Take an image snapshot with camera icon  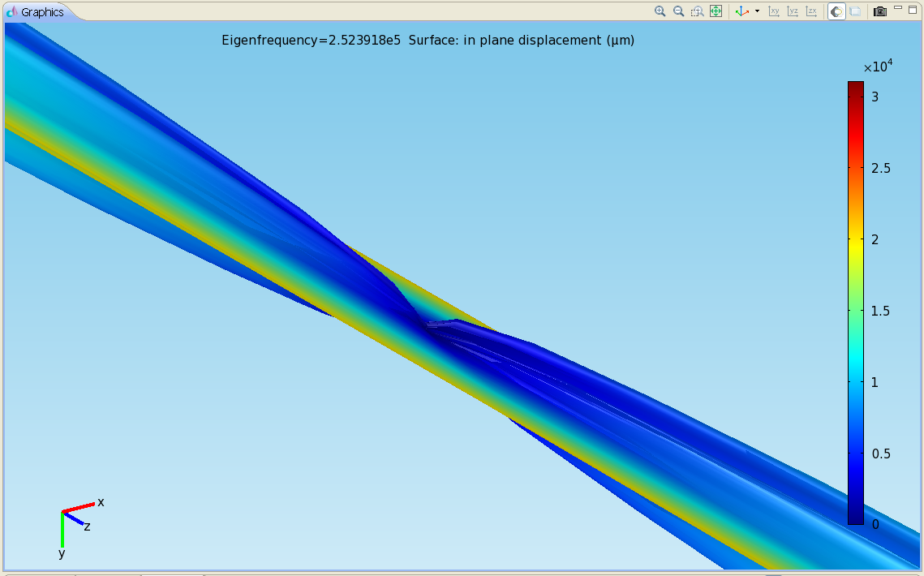coord(879,11)
